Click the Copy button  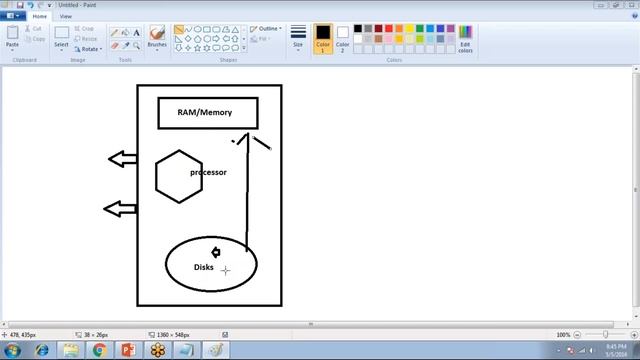point(35,39)
